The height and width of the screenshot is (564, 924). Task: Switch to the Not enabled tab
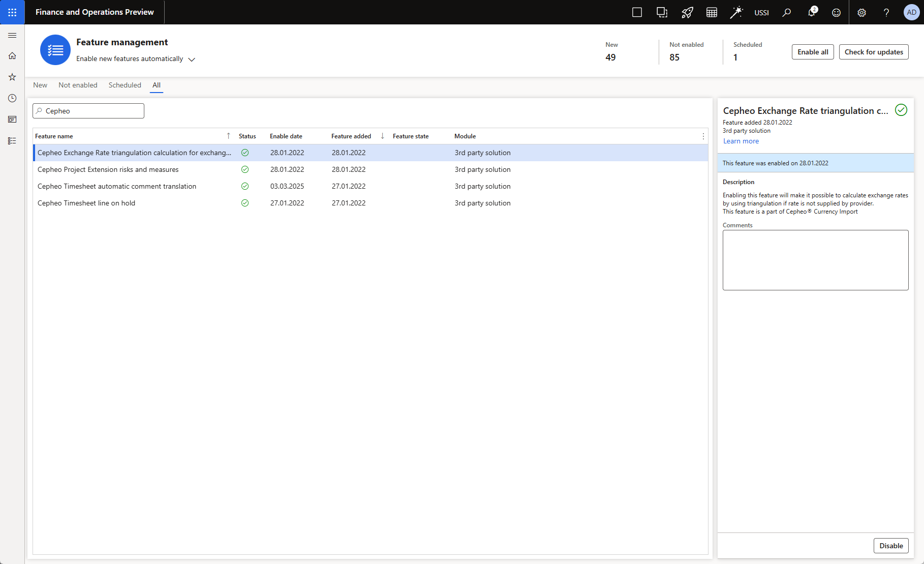point(78,85)
